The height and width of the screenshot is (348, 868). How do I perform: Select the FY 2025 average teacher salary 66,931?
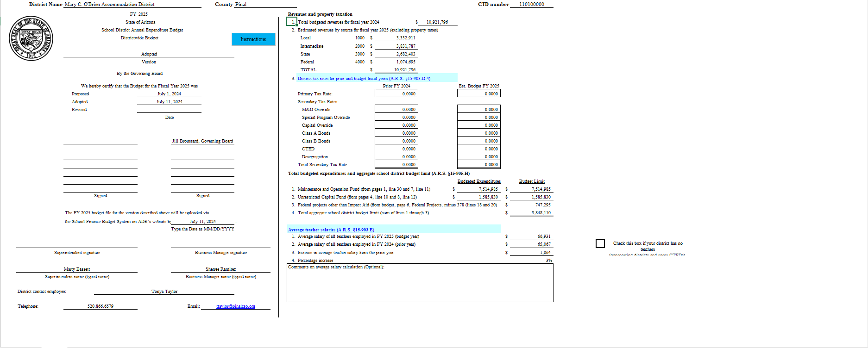click(x=532, y=236)
